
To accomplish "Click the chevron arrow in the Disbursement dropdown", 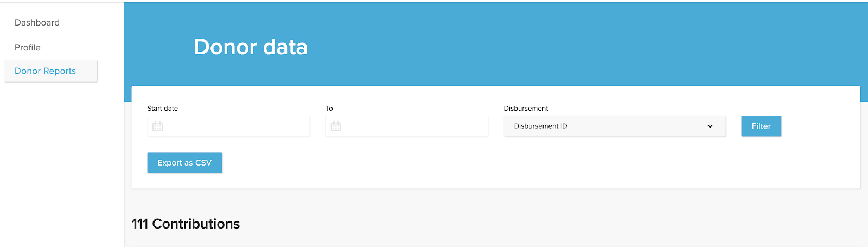I will pyautogui.click(x=710, y=126).
